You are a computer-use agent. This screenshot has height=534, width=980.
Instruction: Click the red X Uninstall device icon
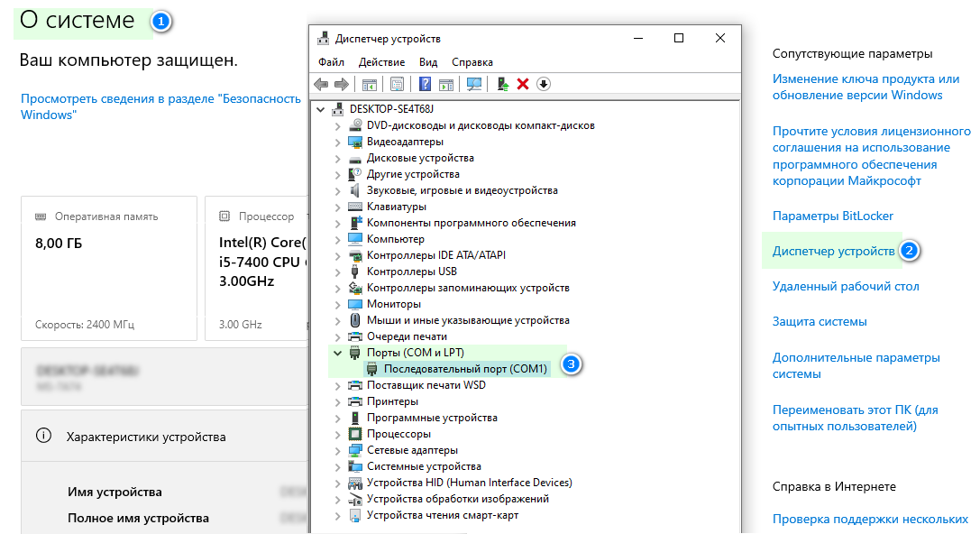coord(523,85)
